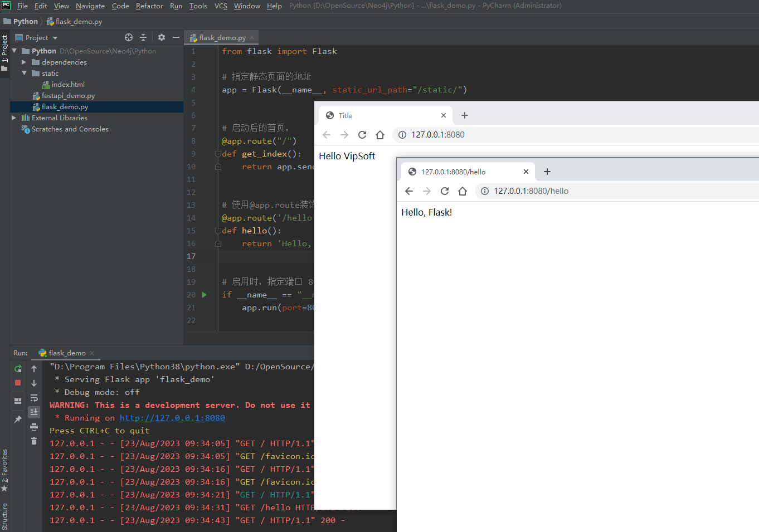
Task: Reload page in 127.0.0.1:8080 browser window
Action: [362, 135]
